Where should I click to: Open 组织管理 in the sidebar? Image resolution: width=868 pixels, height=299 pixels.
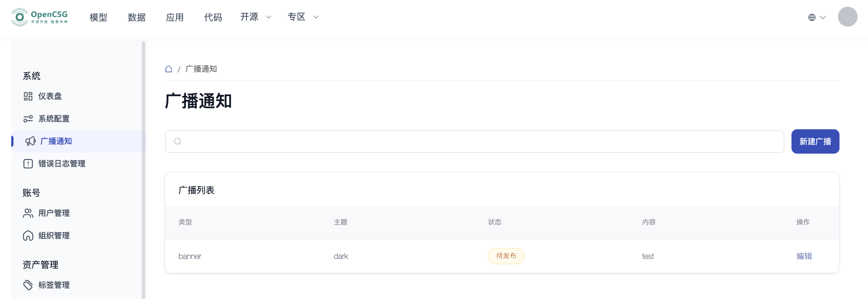coord(54,236)
